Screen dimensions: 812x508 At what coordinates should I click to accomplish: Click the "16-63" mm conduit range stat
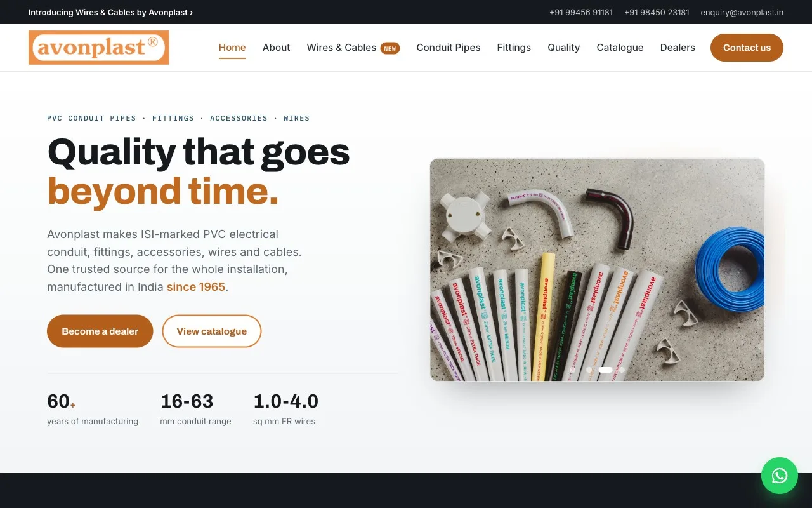coord(187,401)
